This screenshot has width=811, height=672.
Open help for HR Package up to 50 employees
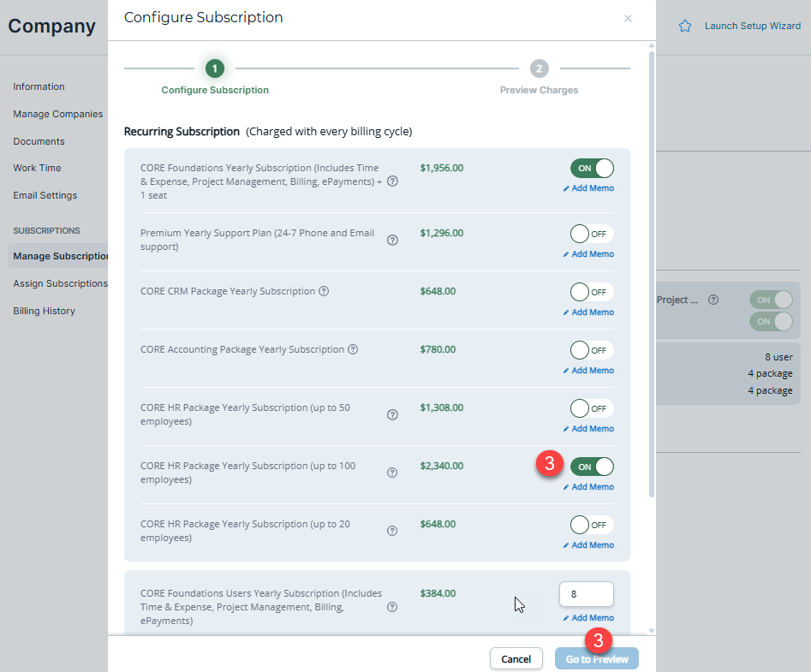tap(392, 414)
